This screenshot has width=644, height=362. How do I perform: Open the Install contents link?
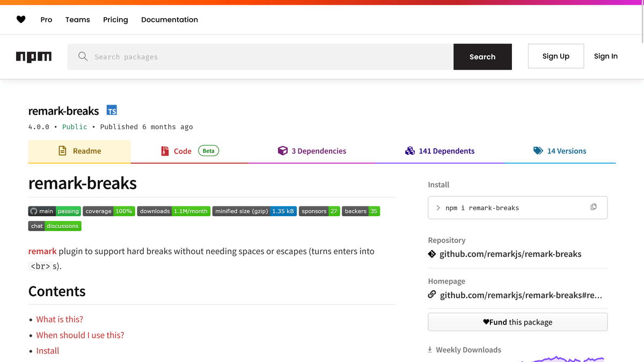click(48, 351)
